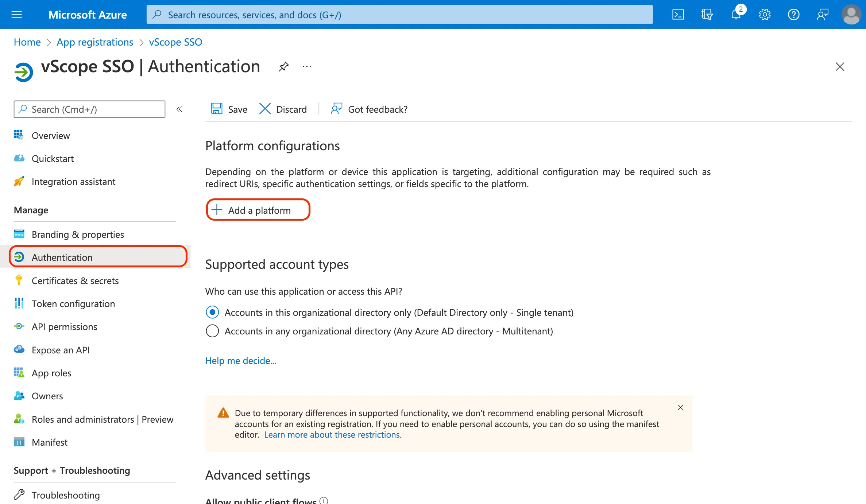Image resolution: width=866 pixels, height=504 pixels.
Task: Click Add a platform
Action: [x=258, y=210]
